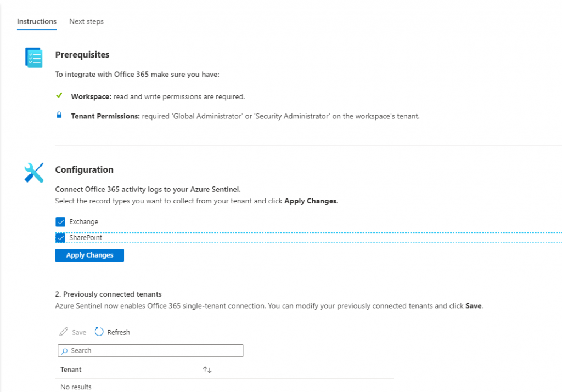Image resolution: width=562 pixels, height=392 pixels.
Task: Click the Exchange label text
Action: [84, 222]
